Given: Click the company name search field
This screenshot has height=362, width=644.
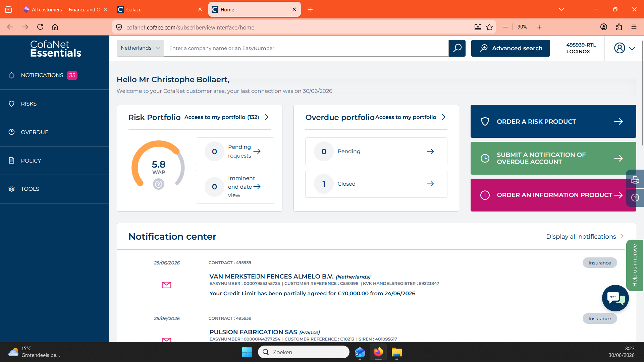Looking at the screenshot, I should pos(306,48).
